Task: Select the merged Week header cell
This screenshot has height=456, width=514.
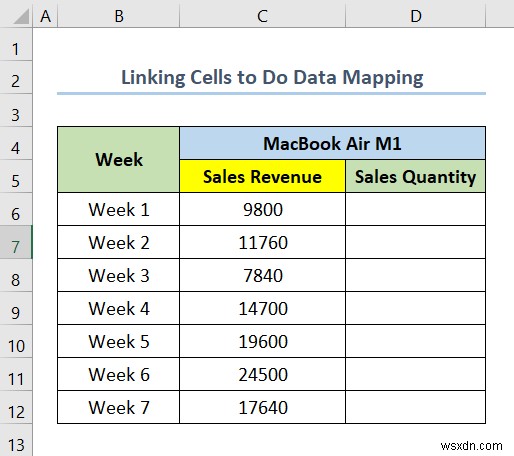Action: 119,159
